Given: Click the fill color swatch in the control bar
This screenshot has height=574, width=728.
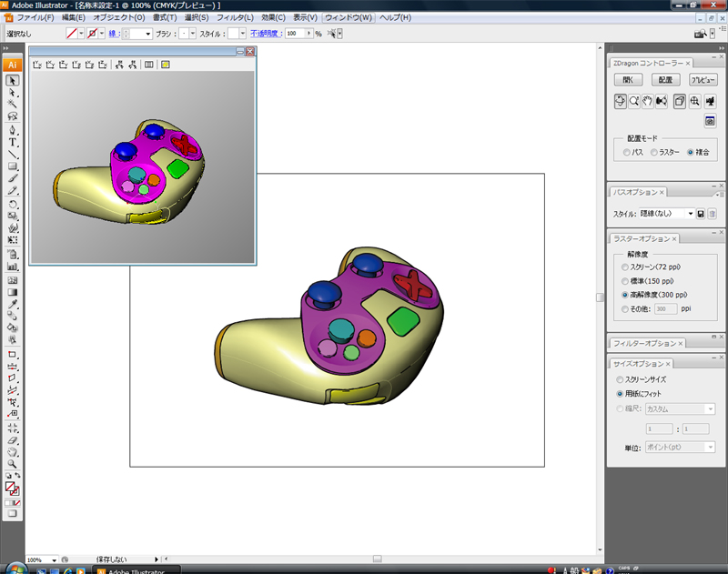Looking at the screenshot, I should [x=72, y=34].
